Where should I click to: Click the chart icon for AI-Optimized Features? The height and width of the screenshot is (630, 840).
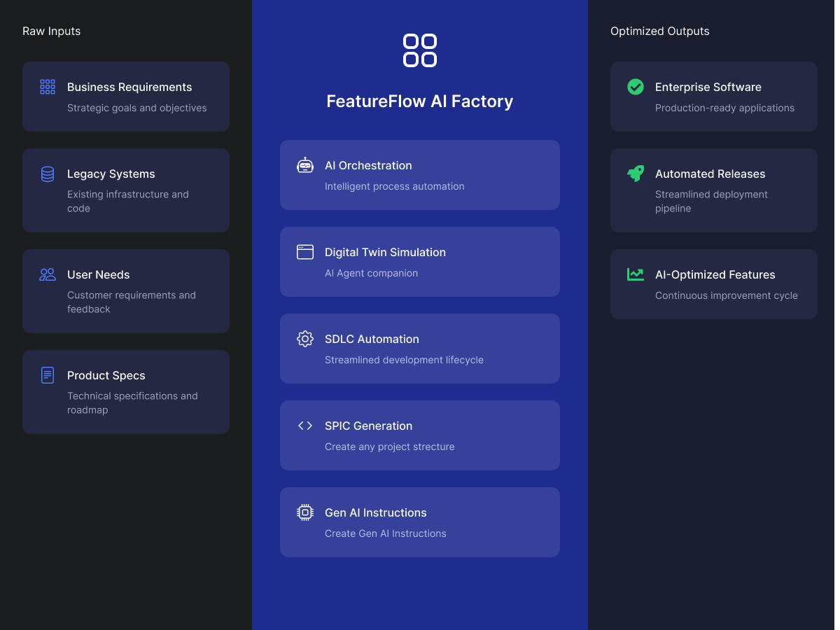[x=636, y=274]
